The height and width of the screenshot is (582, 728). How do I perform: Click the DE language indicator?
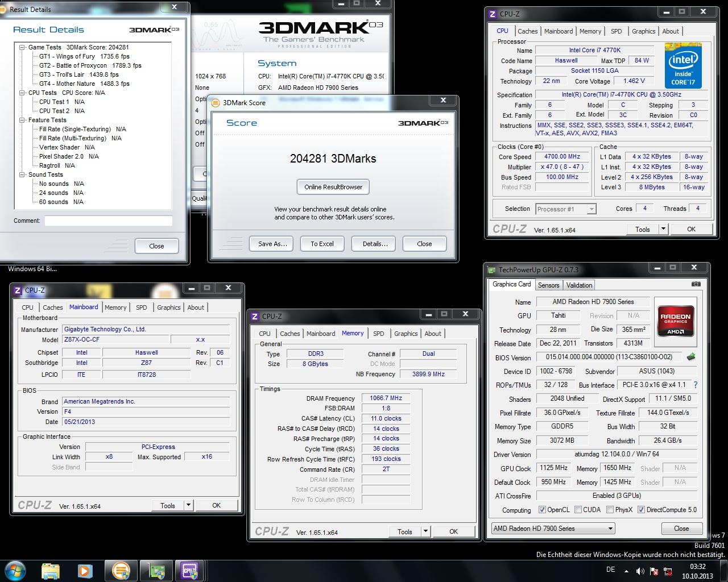(x=611, y=569)
